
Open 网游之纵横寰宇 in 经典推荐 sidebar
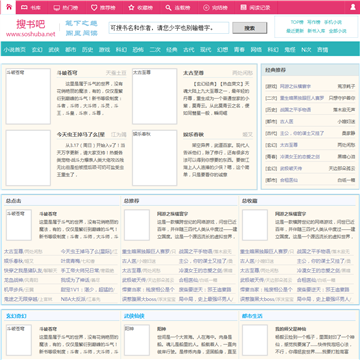pos(295,86)
